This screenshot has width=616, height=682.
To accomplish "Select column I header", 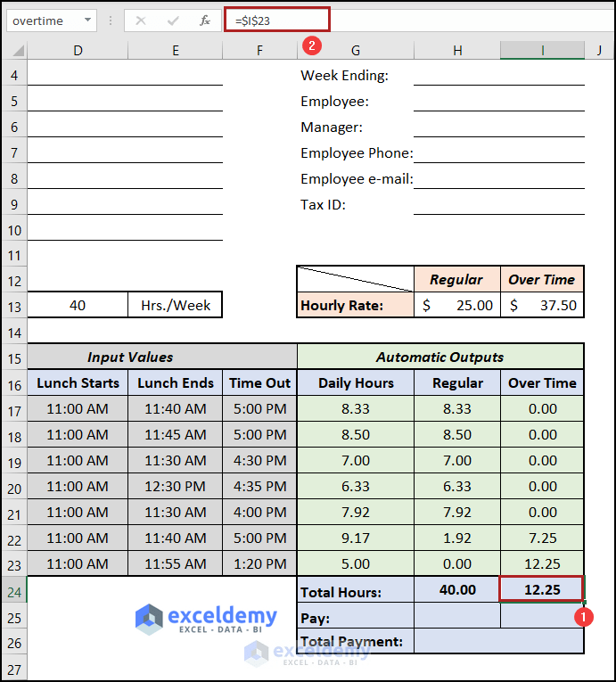I will coord(542,51).
